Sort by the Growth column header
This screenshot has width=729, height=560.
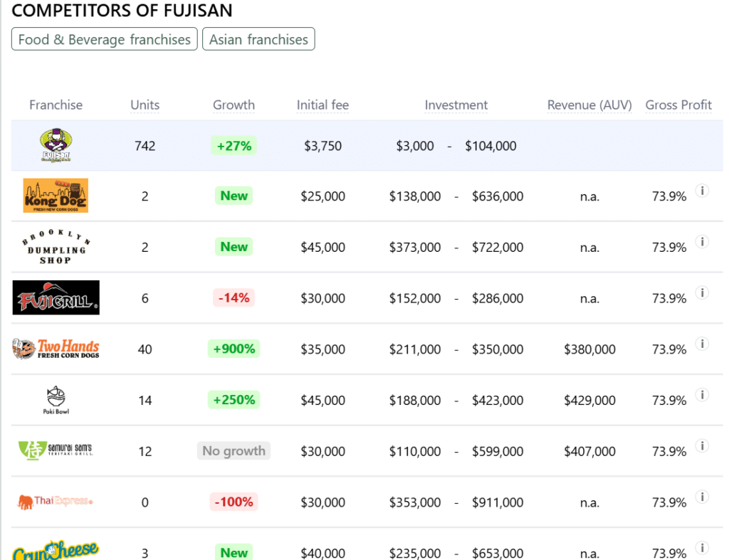click(234, 105)
